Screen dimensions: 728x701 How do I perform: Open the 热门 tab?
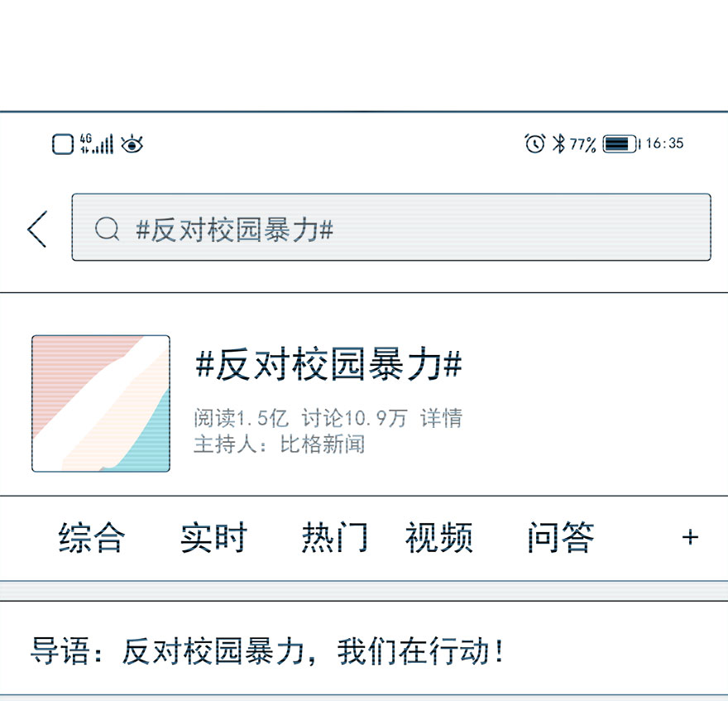335,537
